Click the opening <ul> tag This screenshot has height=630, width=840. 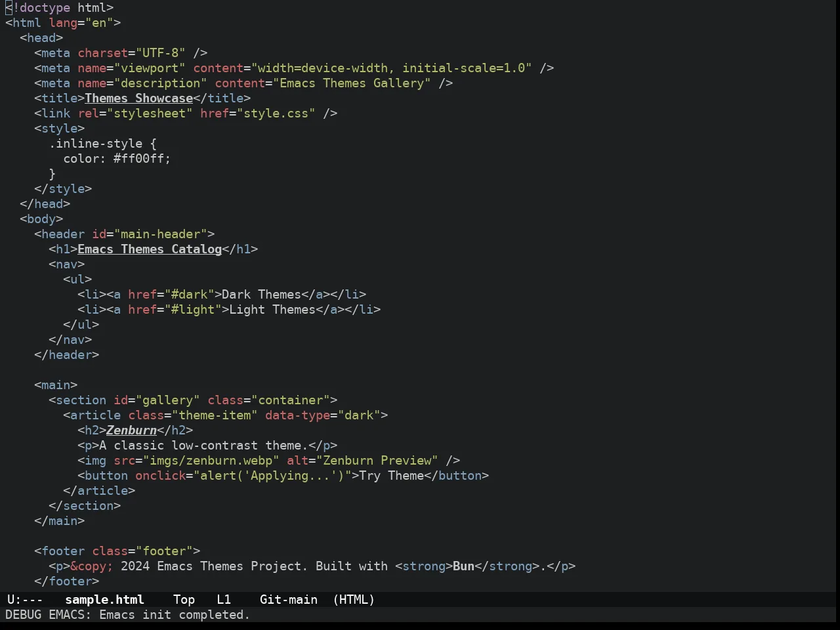tap(77, 279)
